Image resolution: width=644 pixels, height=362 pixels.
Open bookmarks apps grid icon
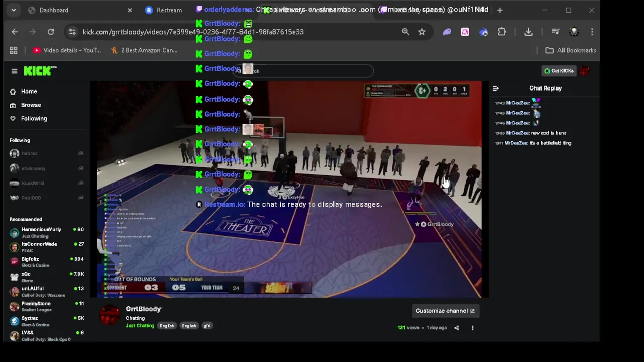coord(14,50)
